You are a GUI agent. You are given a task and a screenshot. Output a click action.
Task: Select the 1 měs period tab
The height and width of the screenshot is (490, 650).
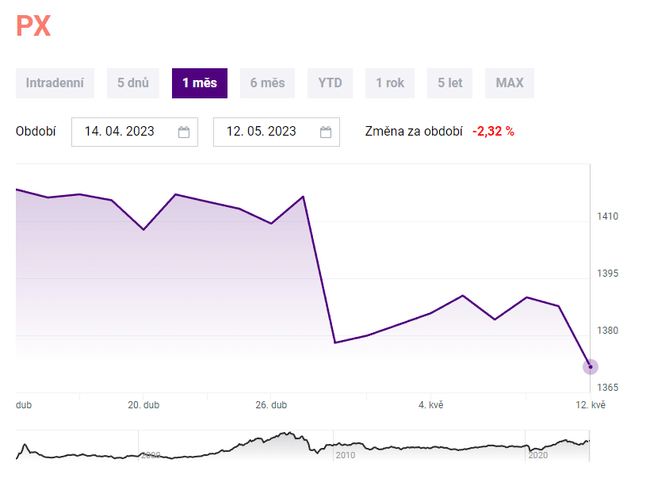point(199,83)
